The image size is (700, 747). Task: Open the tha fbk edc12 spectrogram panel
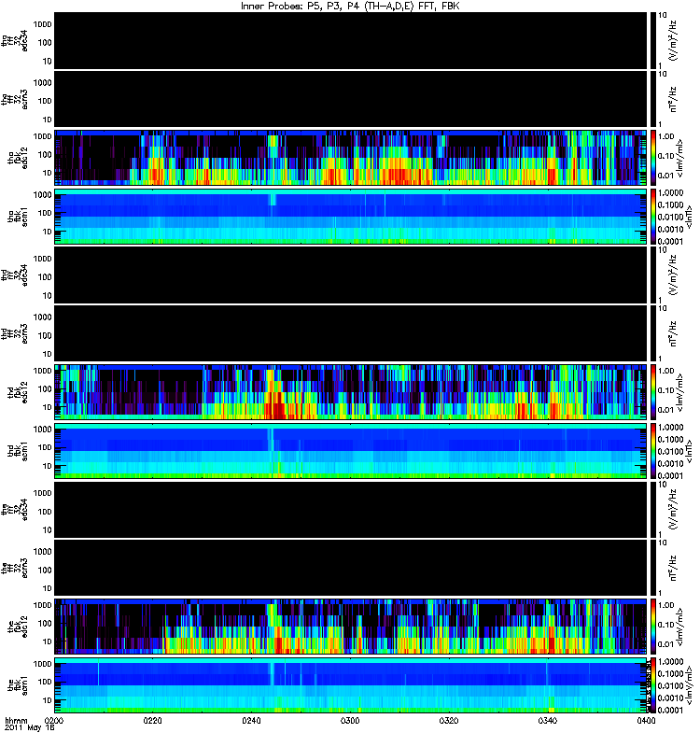351,157
